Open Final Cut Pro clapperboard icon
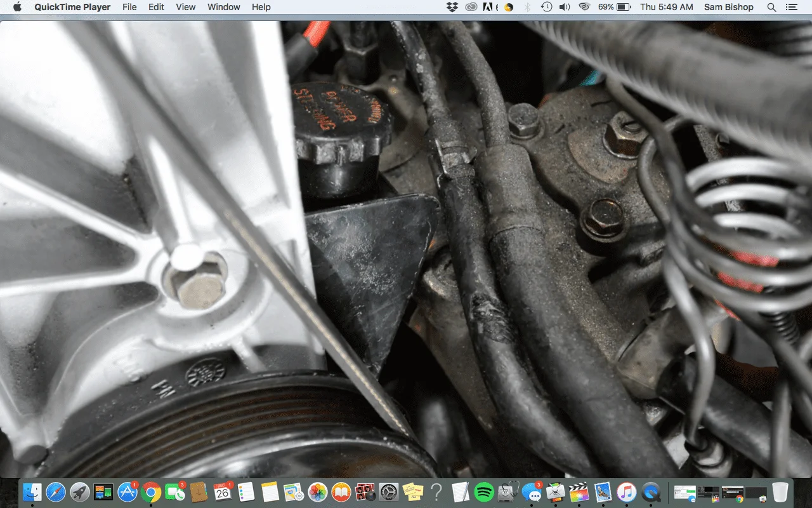 [x=579, y=491]
